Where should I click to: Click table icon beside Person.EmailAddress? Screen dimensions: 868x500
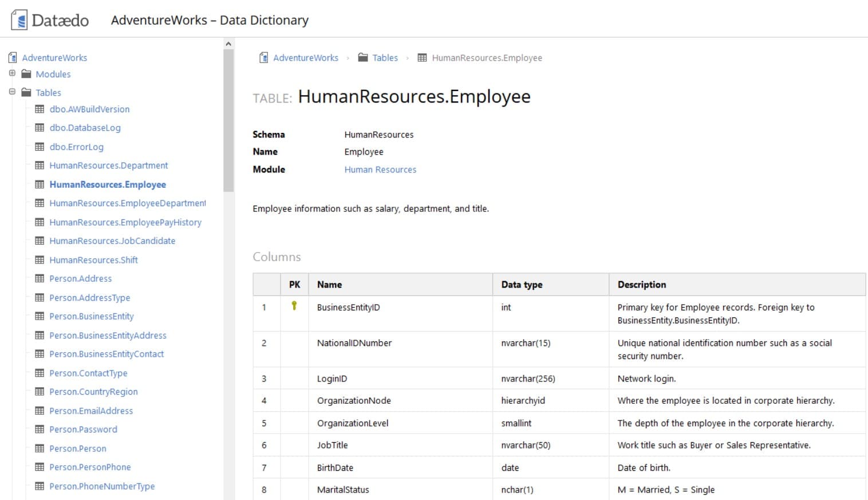click(40, 411)
